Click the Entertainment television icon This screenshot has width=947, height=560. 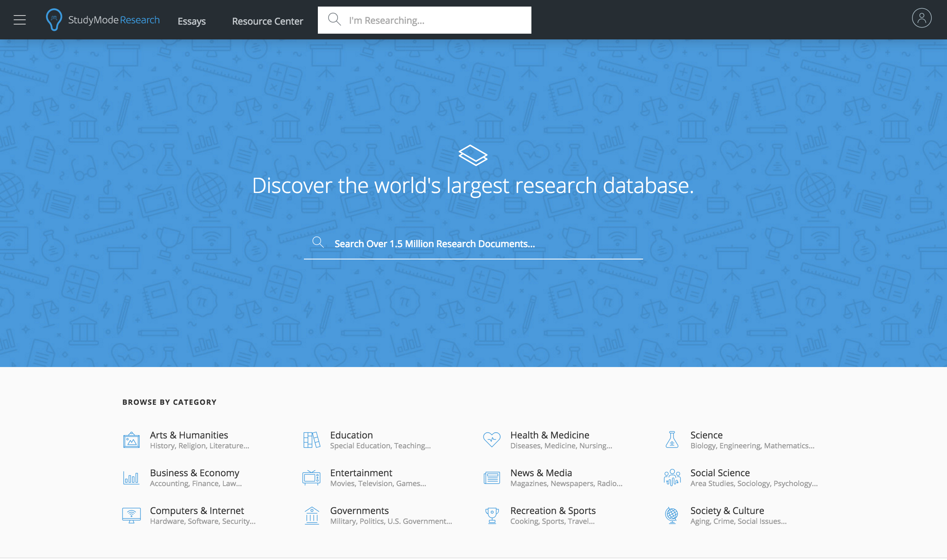coord(311,478)
